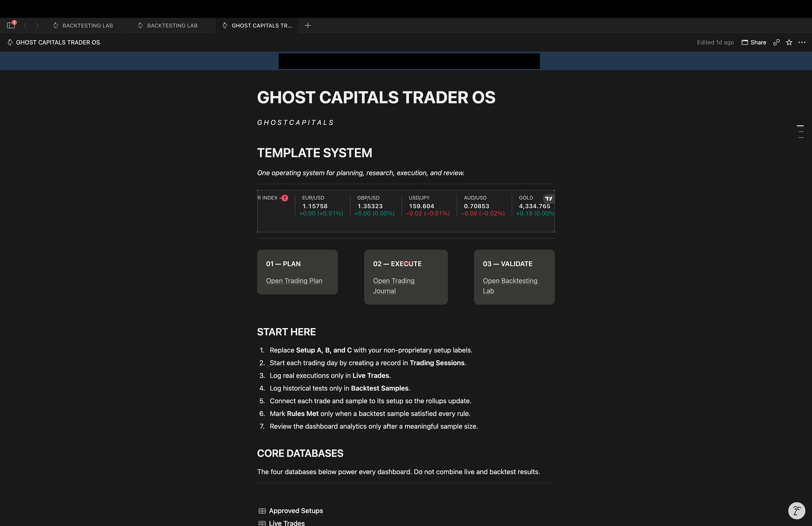Go back with the left arrow
Viewport: 812px width, 526px height.
point(25,25)
